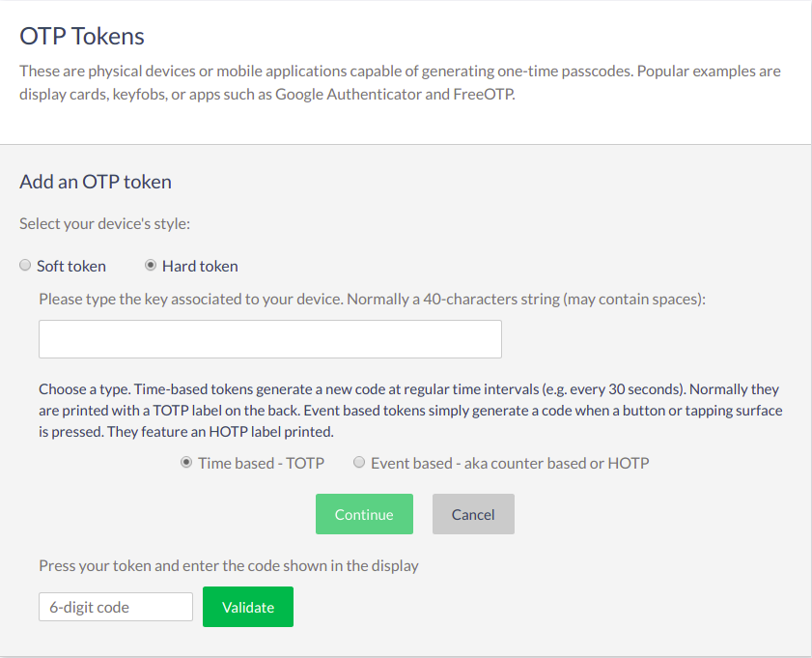Choose the Event based HOTP radio circle
Screen dimensions: 812x658
tap(360, 463)
